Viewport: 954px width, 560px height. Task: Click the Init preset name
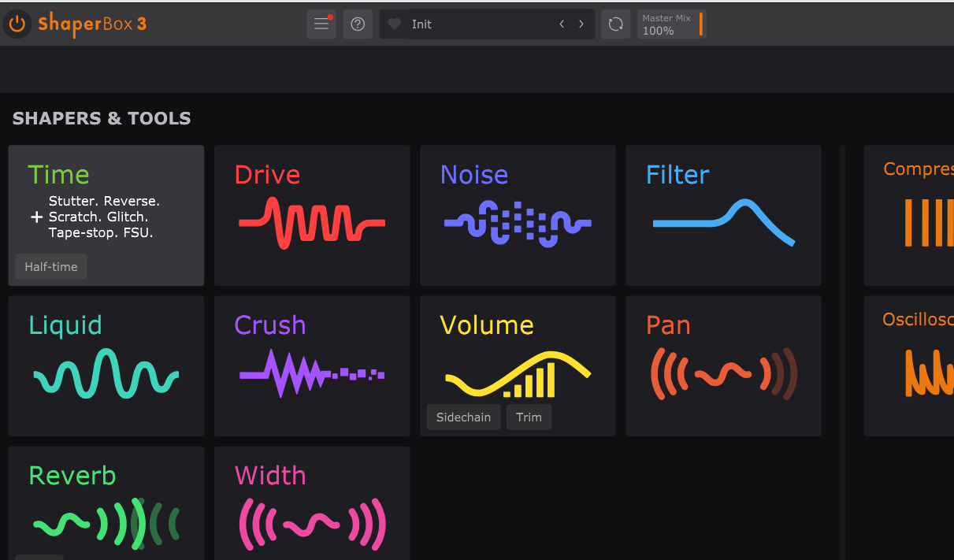pos(422,24)
